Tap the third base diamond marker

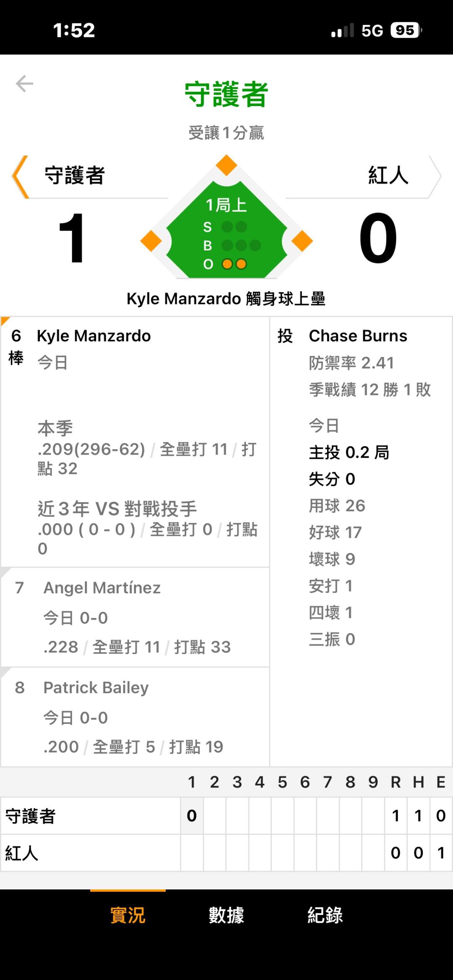(151, 241)
